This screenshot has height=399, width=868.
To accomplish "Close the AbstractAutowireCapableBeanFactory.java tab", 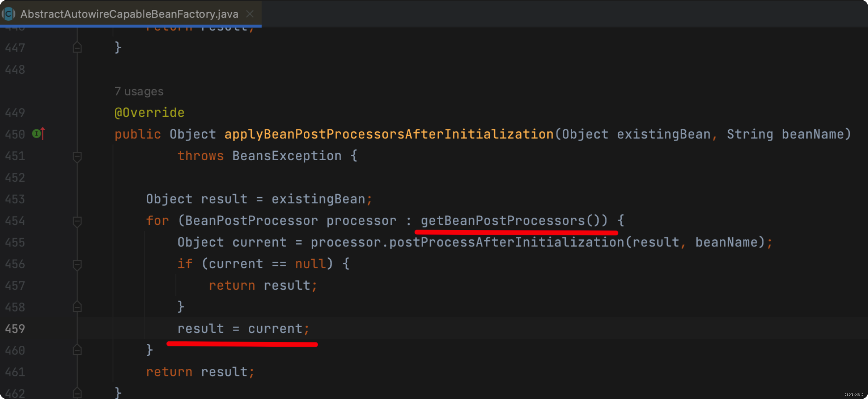I will (x=250, y=14).
